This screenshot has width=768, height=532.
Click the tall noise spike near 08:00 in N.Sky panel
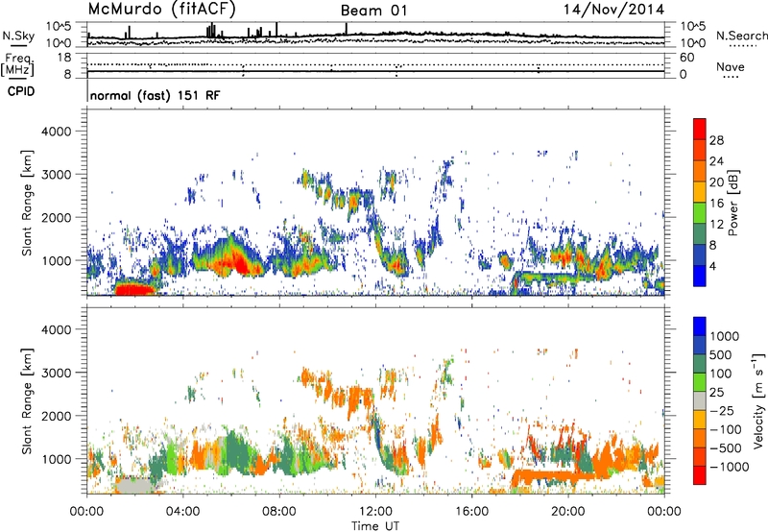(276, 29)
